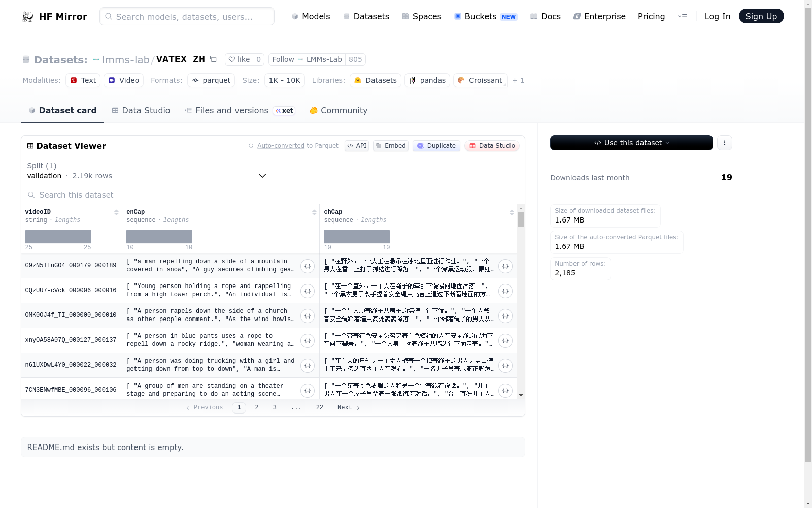Go to page 3 of results

pyautogui.click(x=275, y=407)
